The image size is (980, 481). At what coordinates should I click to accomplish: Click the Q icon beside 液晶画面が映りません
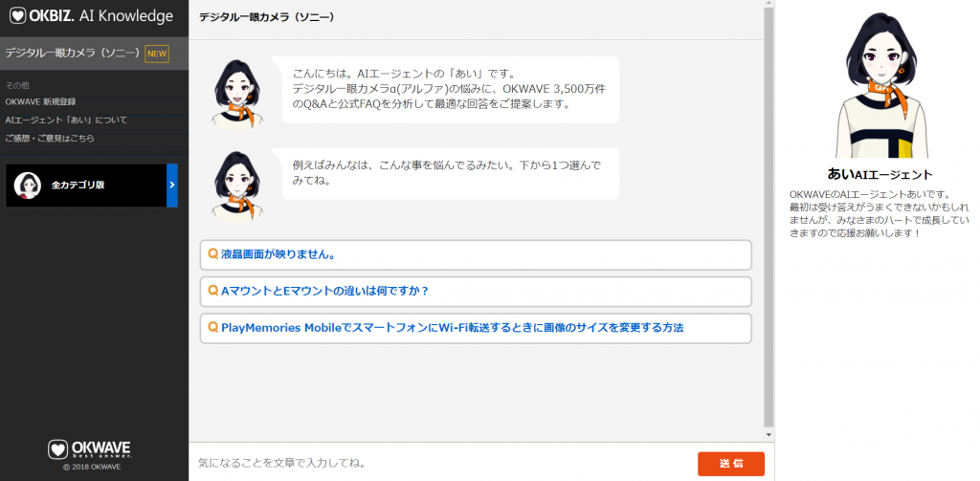click(212, 254)
